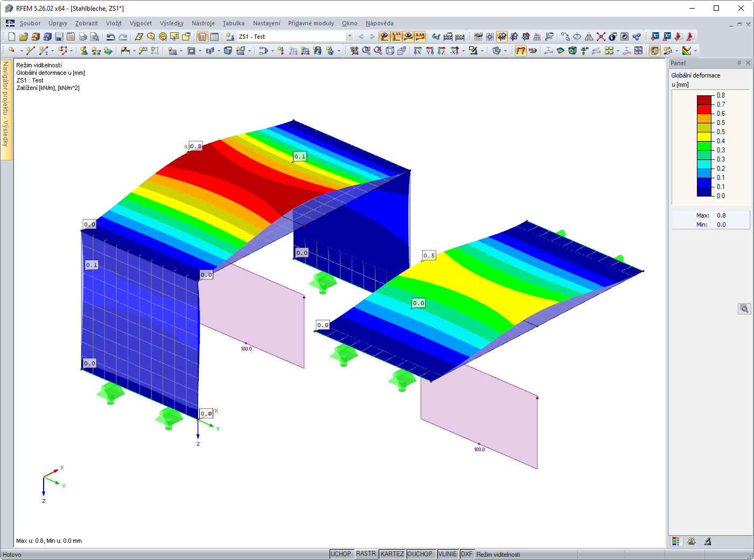Toggle KARTEZ mode in status bar
The width and height of the screenshot is (754, 560).
coord(392,554)
